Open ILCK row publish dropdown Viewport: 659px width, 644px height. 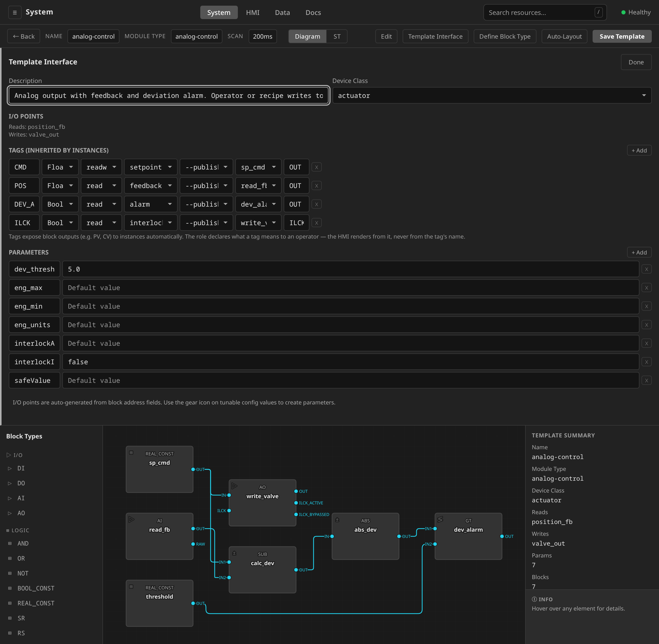(206, 223)
